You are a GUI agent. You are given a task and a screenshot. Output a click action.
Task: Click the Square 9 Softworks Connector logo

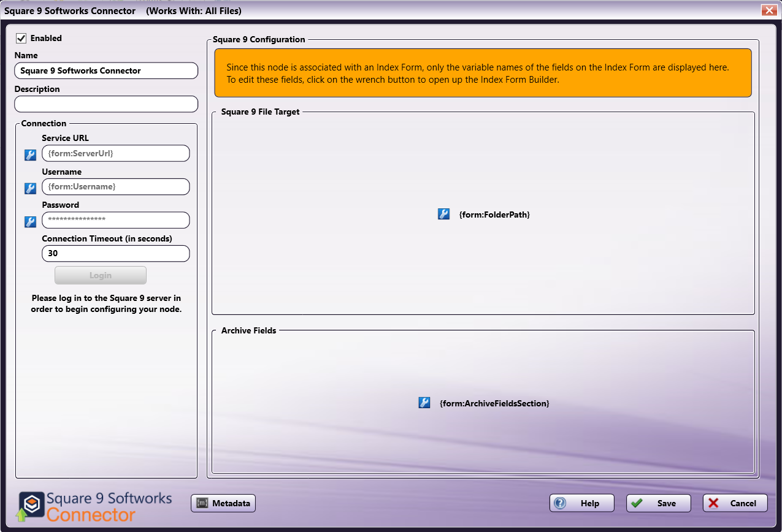[x=95, y=506]
